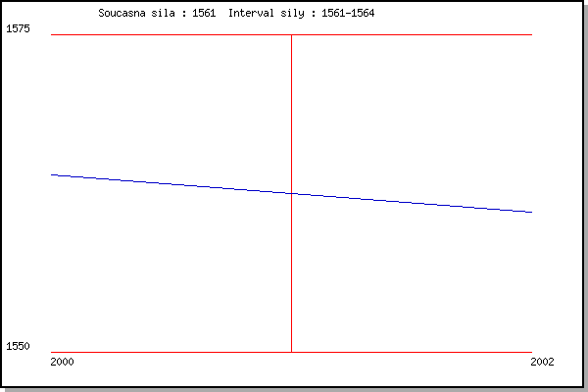Click the title text 'Soucasna sila : 1561'

[x=157, y=13]
